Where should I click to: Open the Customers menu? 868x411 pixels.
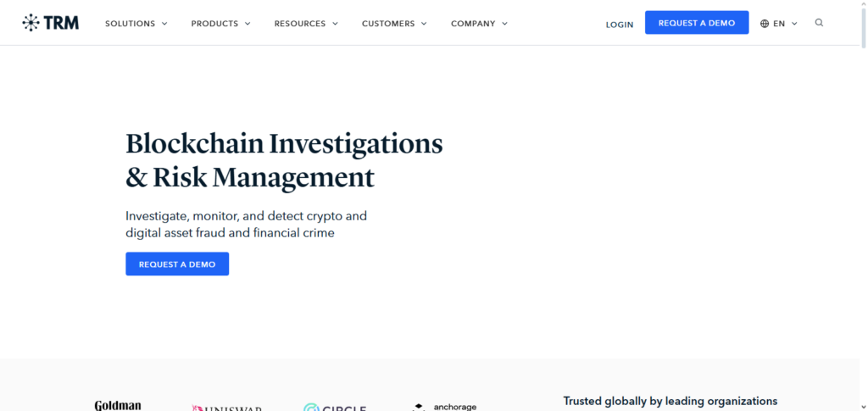(x=394, y=24)
